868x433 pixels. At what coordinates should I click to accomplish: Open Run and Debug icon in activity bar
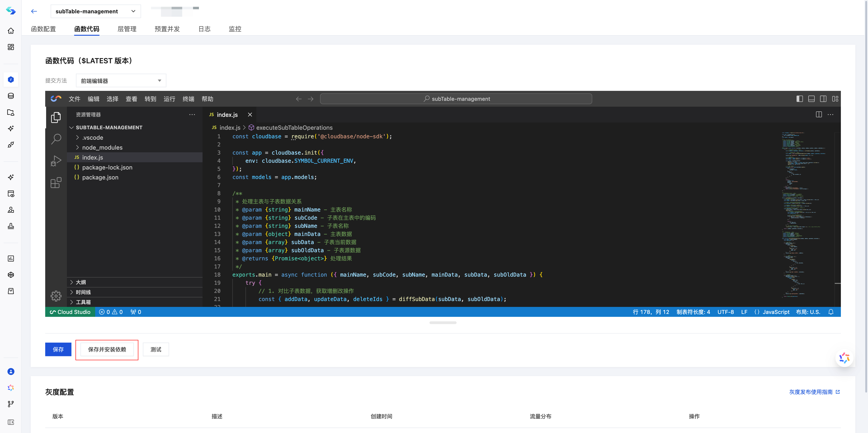pos(56,161)
